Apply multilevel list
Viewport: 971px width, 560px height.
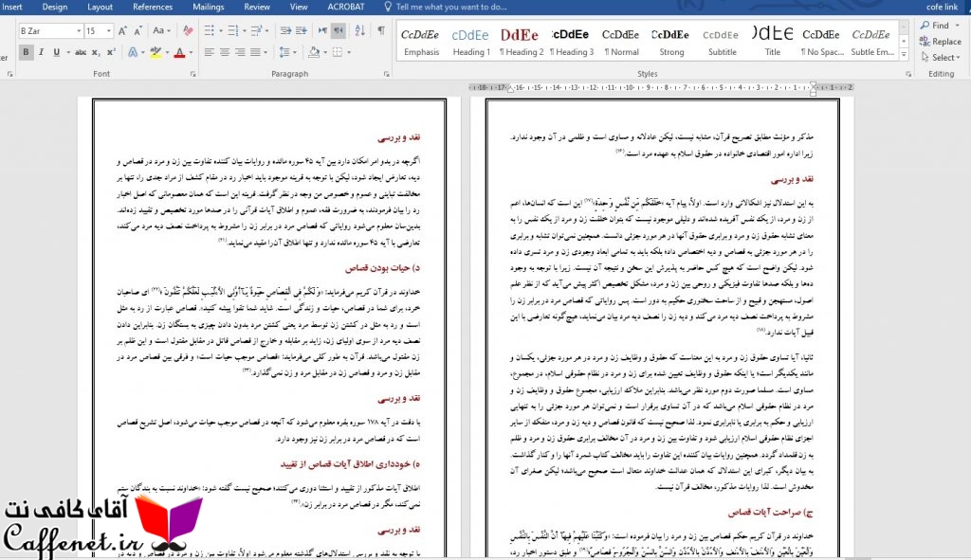[x=256, y=30]
